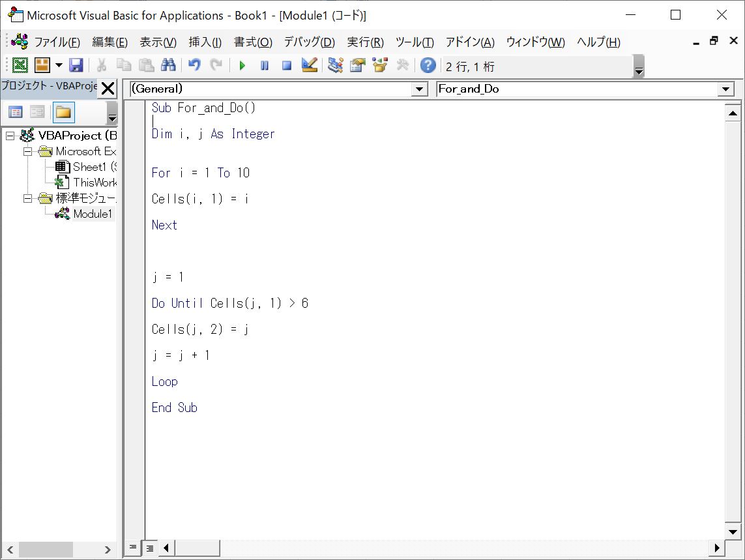This screenshot has width=745, height=560.
Task: Open the (General) object dropdown
Action: (419, 89)
